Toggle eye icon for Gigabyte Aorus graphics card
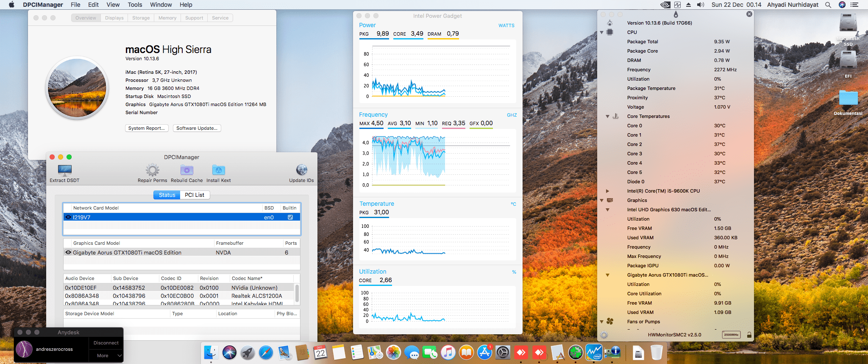This screenshot has width=868, height=364. point(68,252)
